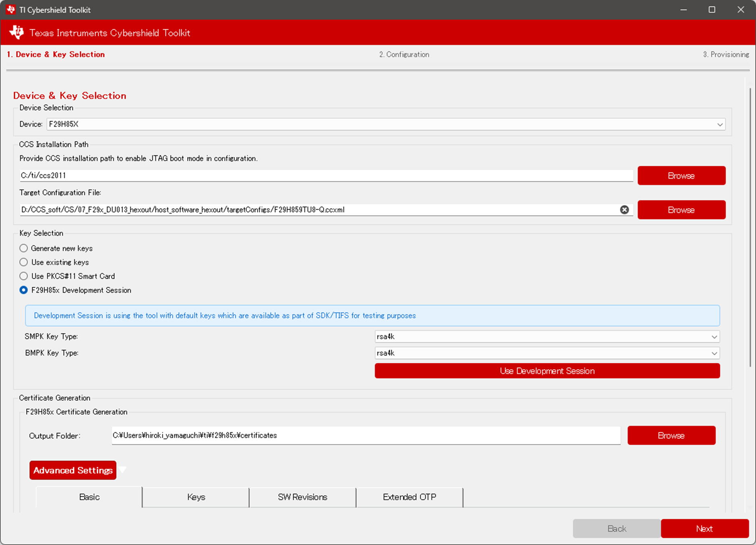The height and width of the screenshot is (545, 756).
Task: Go to step 3 Provisioning
Action: pyautogui.click(x=726, y=54)
